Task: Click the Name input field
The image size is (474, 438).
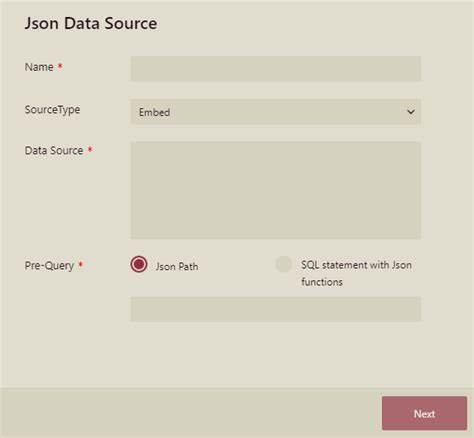Action: coord(276,69)
